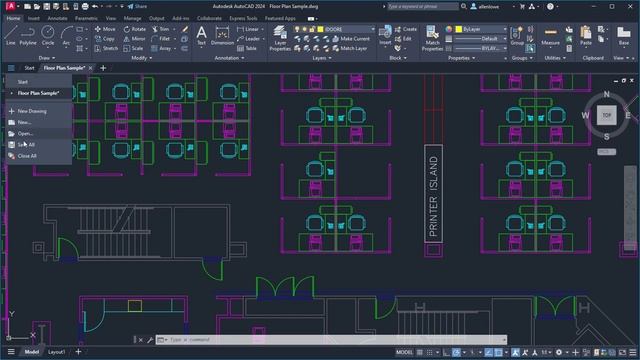Screen dimensions: 640x360
Task: Toggle object snap tracking in status bar
Action: (x=489, y=352)
